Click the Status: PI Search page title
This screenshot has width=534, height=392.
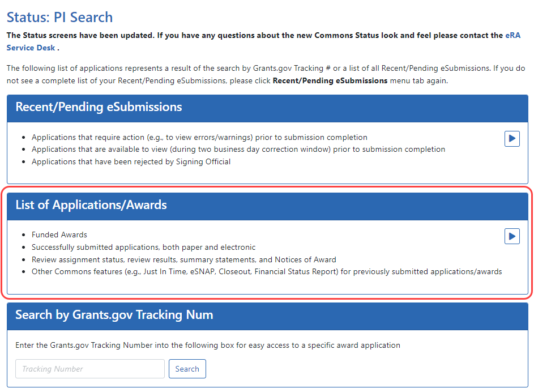pos(59,18)
